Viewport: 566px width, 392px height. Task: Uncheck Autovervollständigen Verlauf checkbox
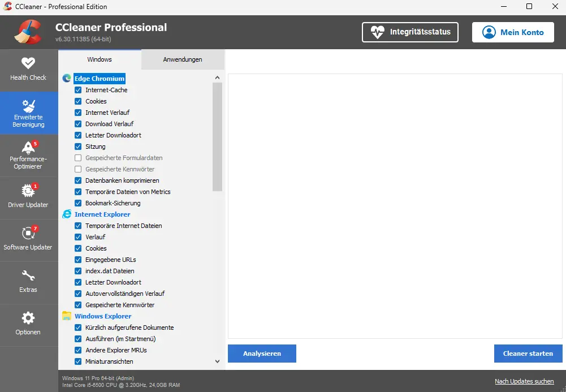tap(78, 294)
